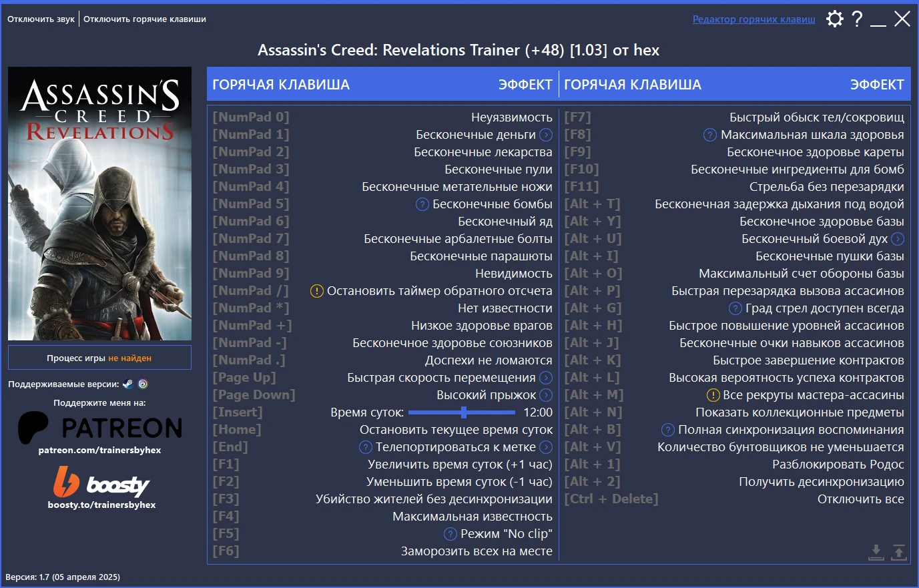Expand options for "Бесконечные деньги"

(x=546, y=134)
